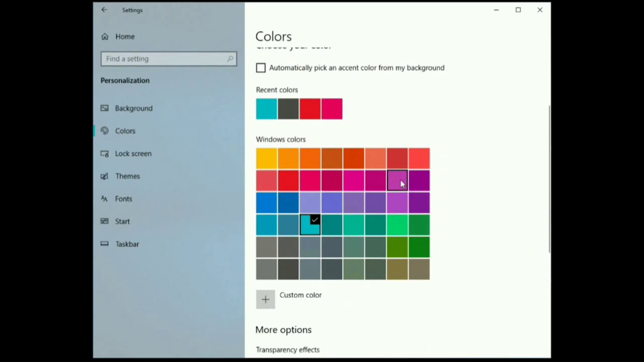Select the Start menu icon
The width and height of the screenshot is (644, 362).
[x=105, y=221]
